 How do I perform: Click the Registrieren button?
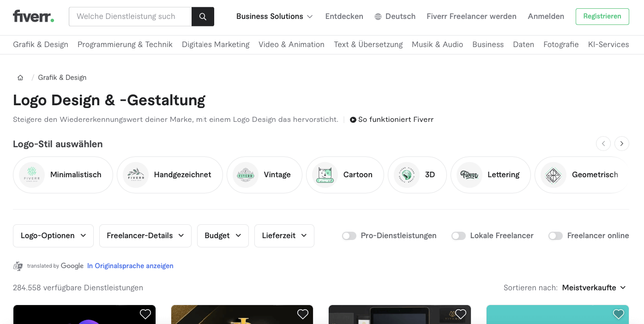[602, 17]
